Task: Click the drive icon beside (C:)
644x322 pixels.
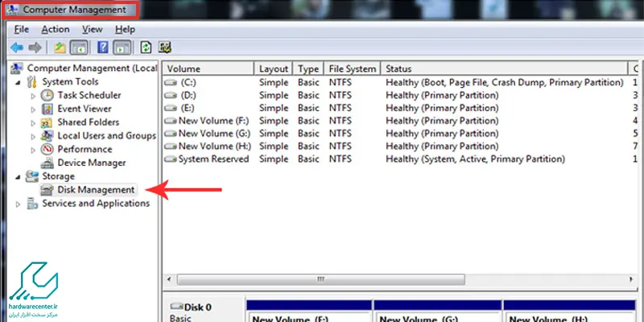Action: click(x=170, y=83)
